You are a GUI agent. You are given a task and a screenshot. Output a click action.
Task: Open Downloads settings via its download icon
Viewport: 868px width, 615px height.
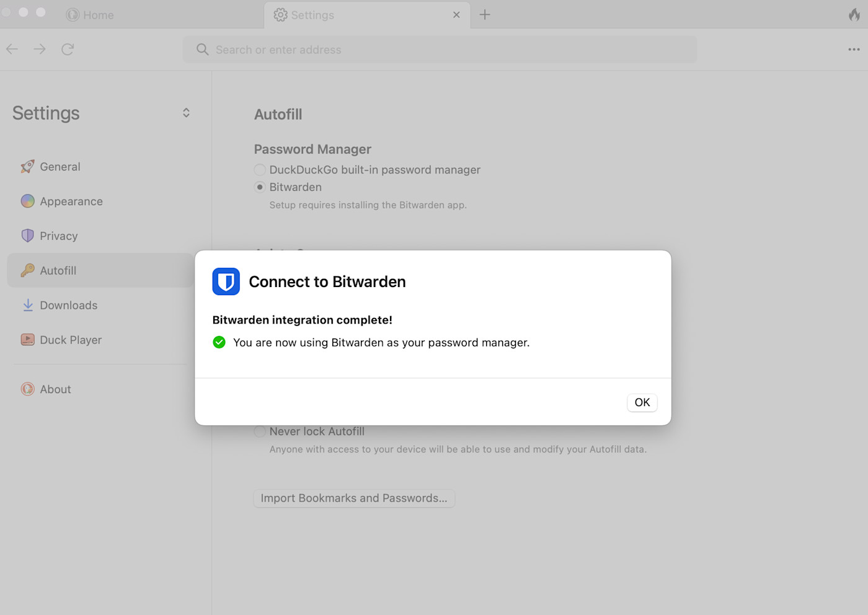point(27,305)
